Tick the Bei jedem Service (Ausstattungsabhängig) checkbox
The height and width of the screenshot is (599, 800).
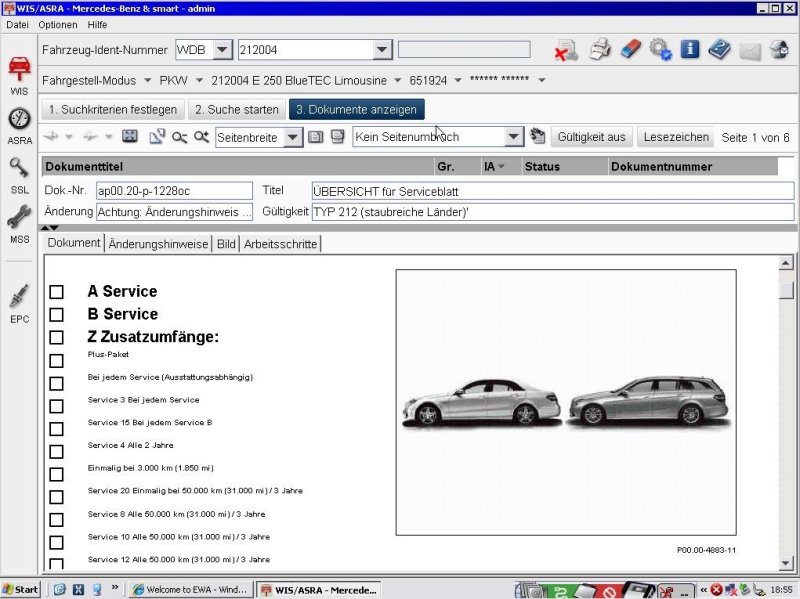(56, 383)
